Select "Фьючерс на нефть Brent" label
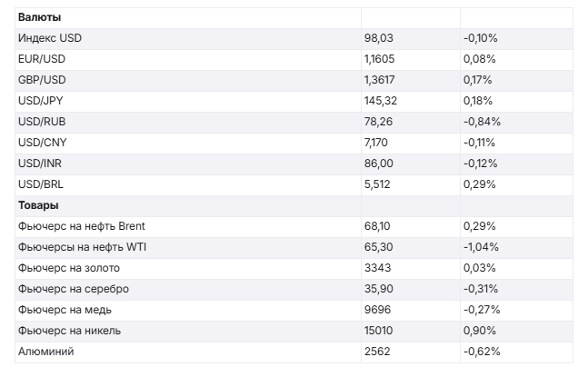The image size is (588, 377). (81, 226)
